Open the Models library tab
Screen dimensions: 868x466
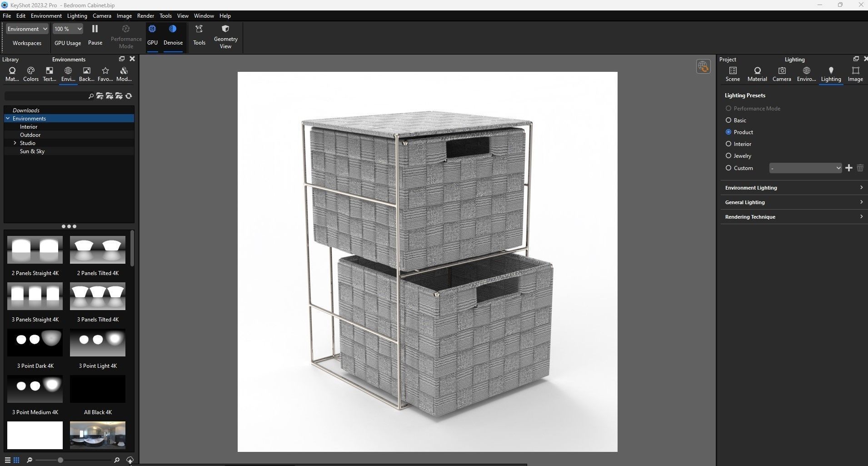(124, 74)
